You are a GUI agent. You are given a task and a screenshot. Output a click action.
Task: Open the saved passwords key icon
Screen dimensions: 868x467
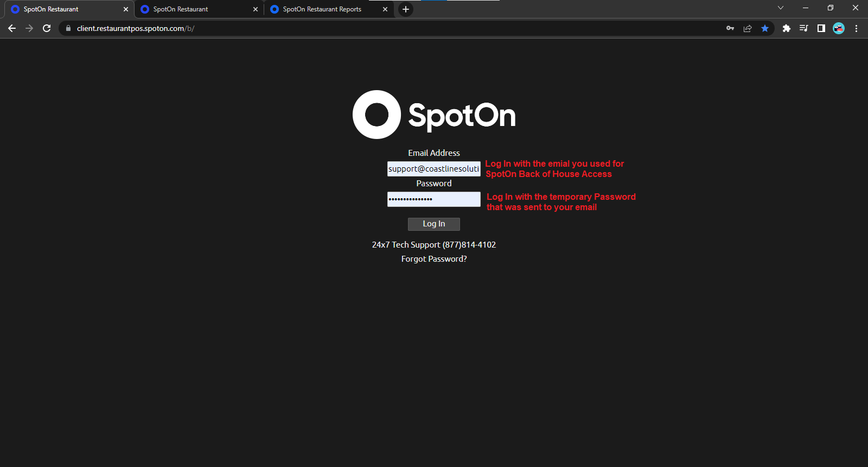point(730,28)
